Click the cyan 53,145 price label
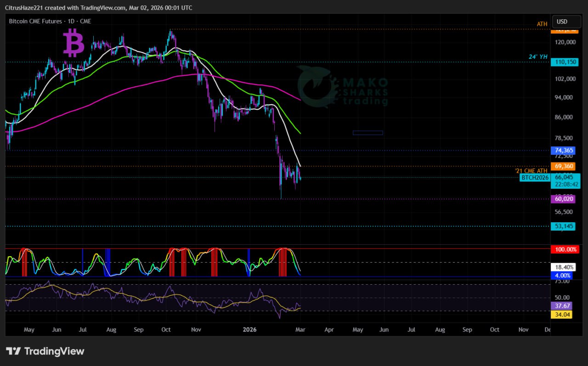Viewport: 588px width, 366px height. tap(563, 226)
